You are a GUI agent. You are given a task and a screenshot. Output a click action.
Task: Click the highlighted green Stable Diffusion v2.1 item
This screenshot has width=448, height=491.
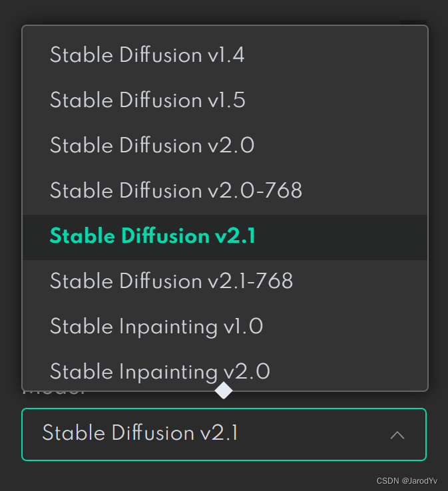152,236
